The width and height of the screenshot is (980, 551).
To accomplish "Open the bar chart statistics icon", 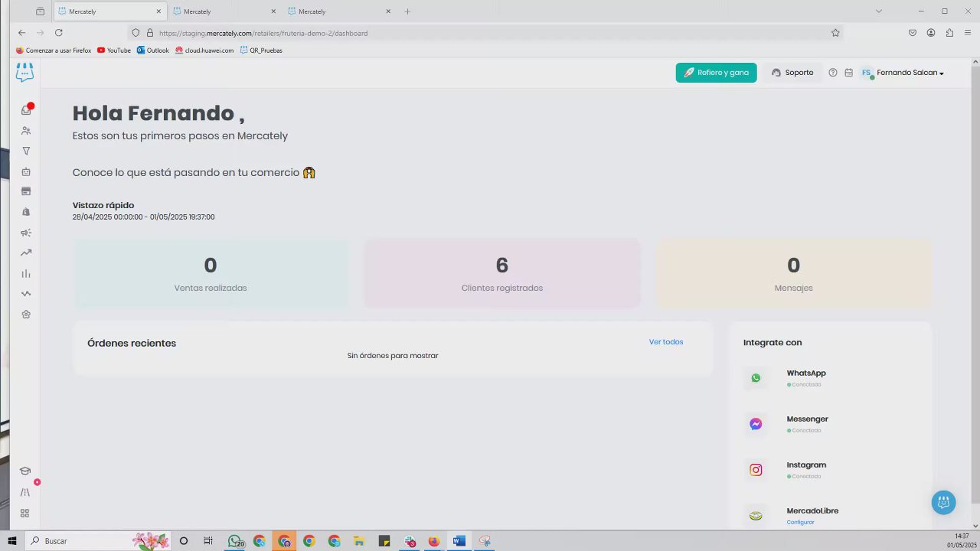I will [26, 273].
